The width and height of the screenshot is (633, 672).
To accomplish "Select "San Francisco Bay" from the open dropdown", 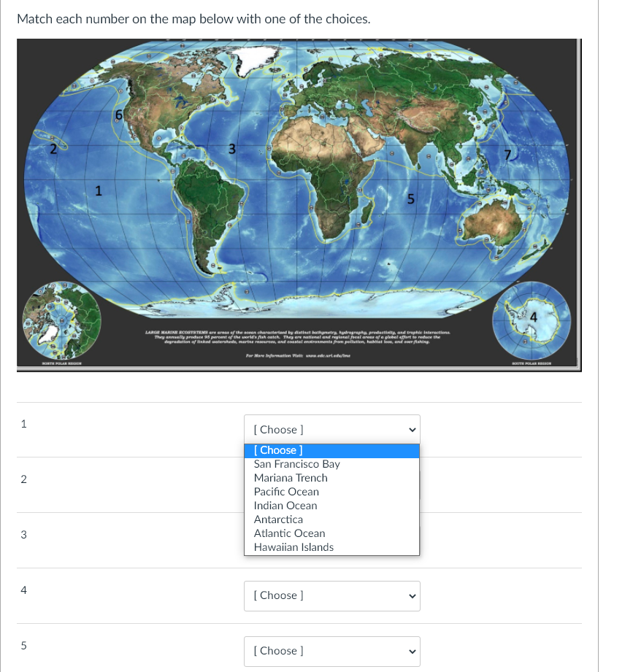I will click(x=296, y=464).
